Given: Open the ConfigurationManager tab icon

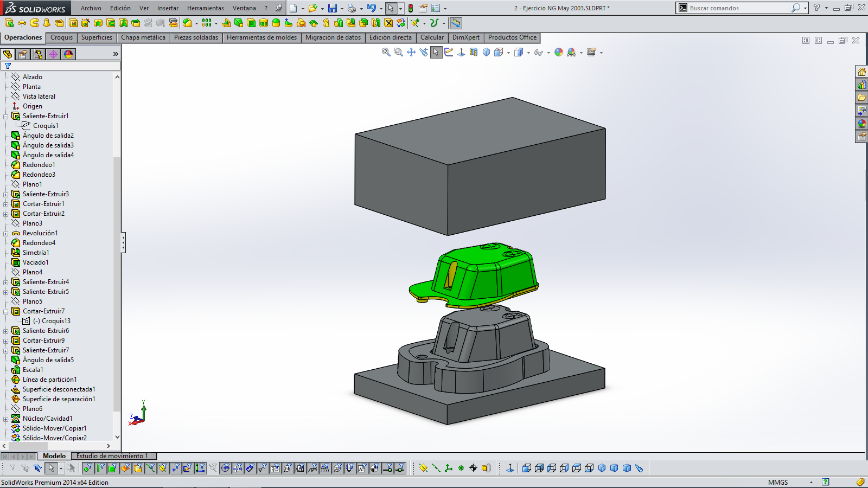Looking at the screenshot, I should click(x=38, y=54).
